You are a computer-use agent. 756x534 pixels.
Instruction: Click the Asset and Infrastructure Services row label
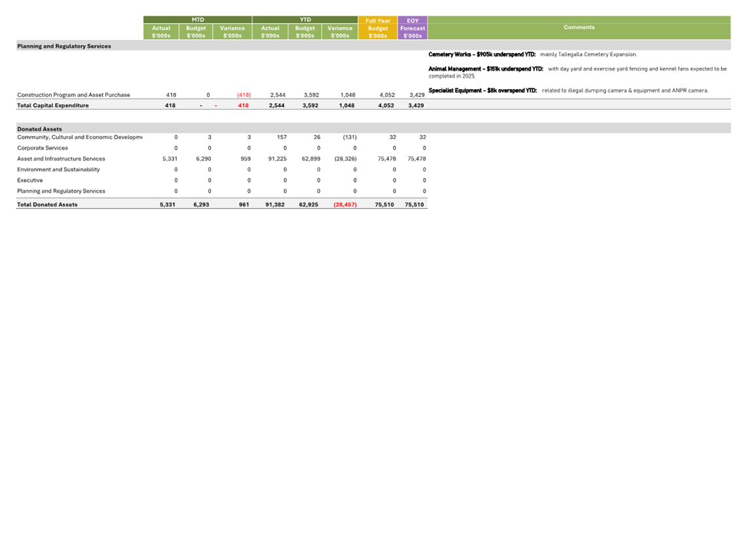coord(61,159)
